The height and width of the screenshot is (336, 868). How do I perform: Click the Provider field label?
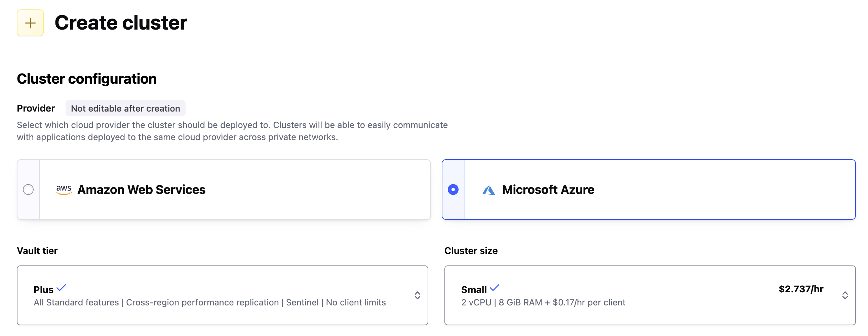pos(36,109)
